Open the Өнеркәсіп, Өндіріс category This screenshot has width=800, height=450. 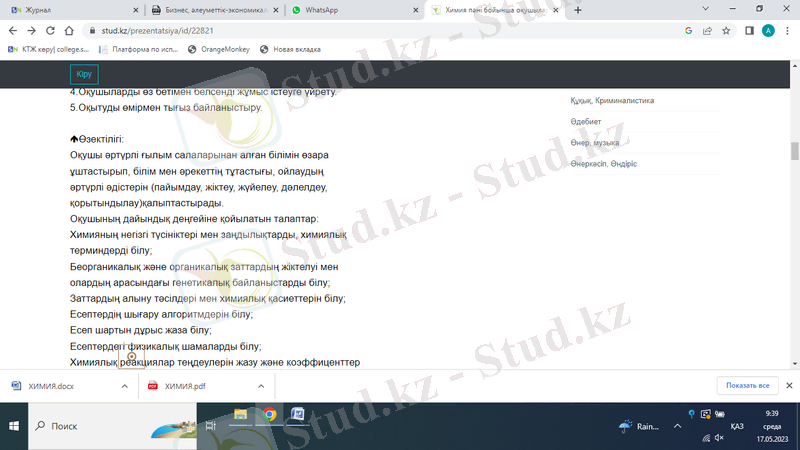point(604,164)
